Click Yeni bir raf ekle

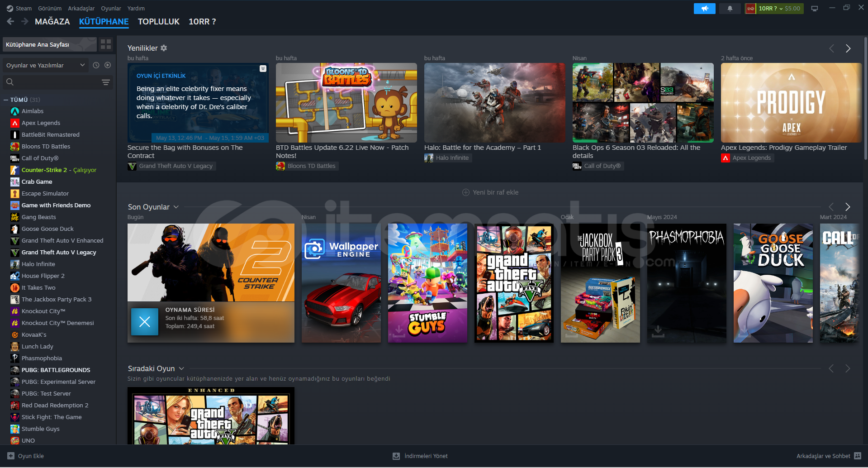pos(490,192)
